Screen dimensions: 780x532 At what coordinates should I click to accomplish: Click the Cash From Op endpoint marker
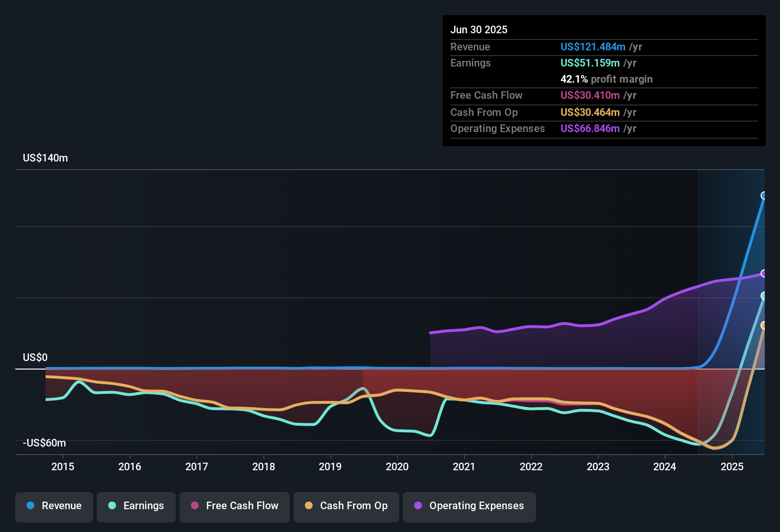coord(764,325)
